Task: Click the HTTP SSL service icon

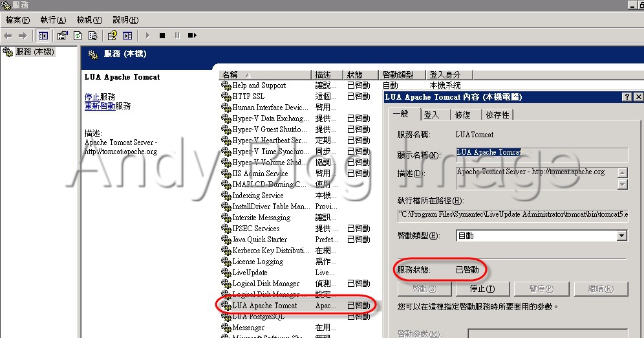Action: (x=226, y=96)
